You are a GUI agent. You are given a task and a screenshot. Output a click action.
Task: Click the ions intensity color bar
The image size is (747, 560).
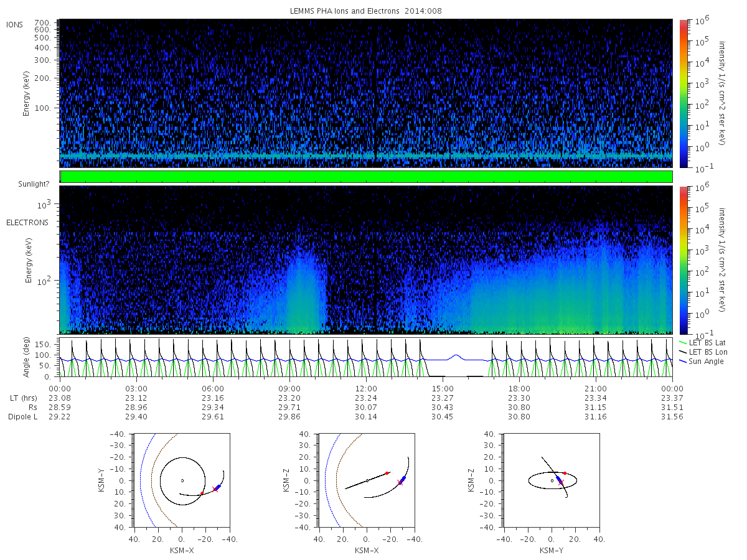click(x=683, y=93)
